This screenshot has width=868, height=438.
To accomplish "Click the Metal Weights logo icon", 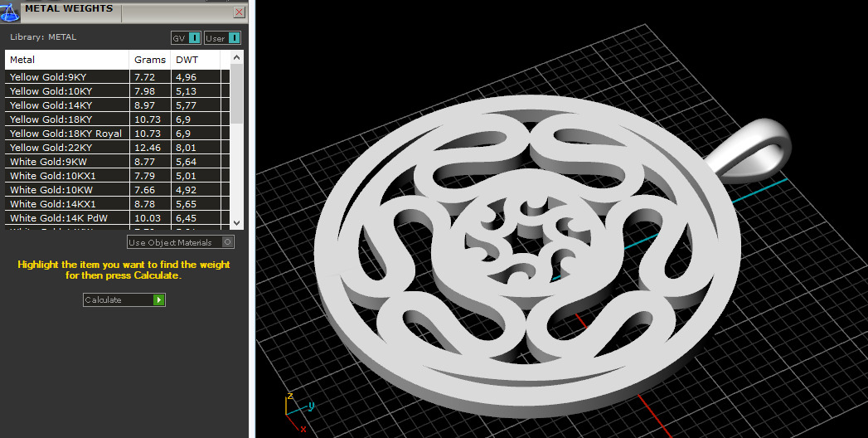I will point(9,11).
